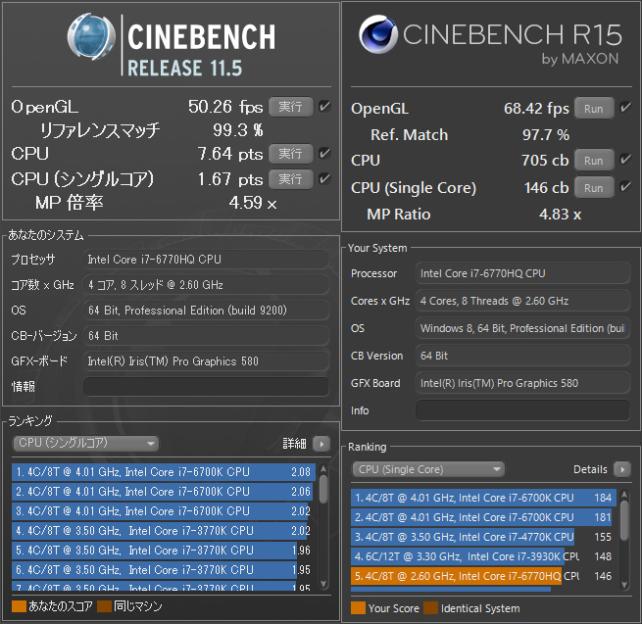Select rank 3 i7-4770K row scoring 155
This screenshot has height=624, width=642.
coord(484,537)
